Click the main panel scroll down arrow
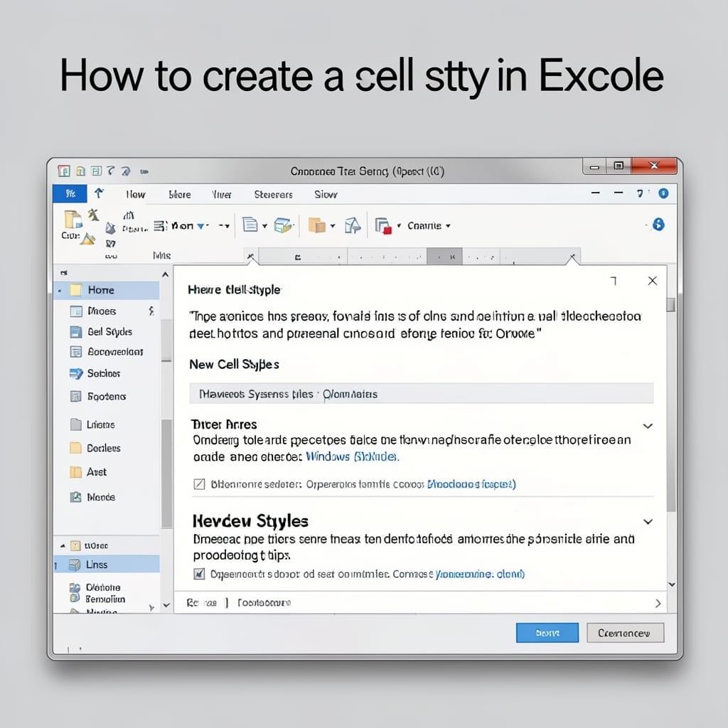 click(671, 584)
